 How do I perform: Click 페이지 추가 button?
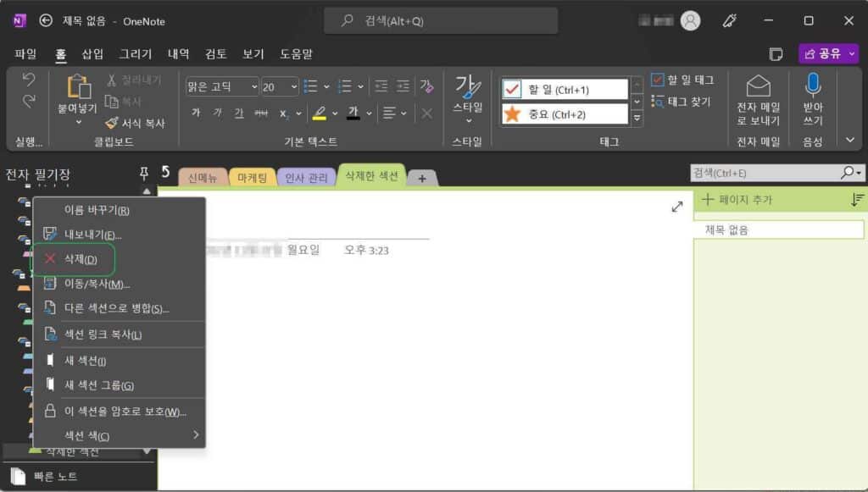(737, 200)
